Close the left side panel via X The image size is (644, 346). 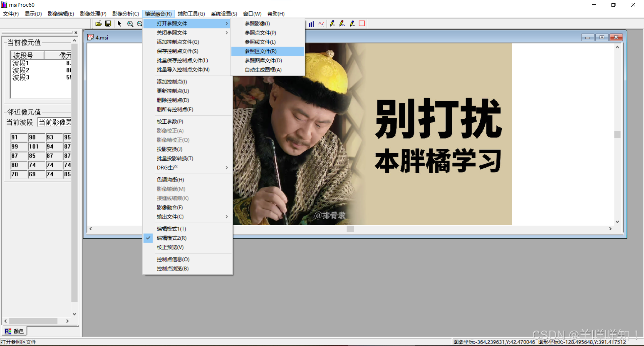pos(76,33)
